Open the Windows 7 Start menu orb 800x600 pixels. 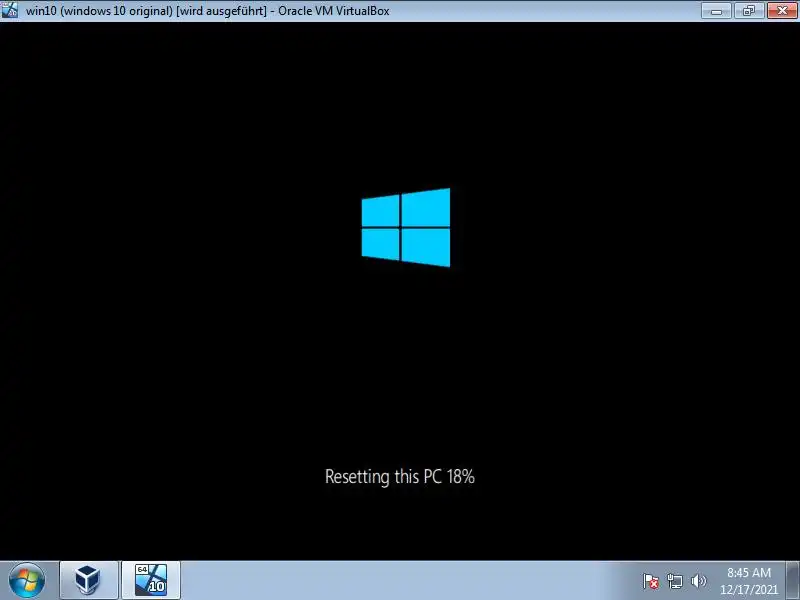27,581
